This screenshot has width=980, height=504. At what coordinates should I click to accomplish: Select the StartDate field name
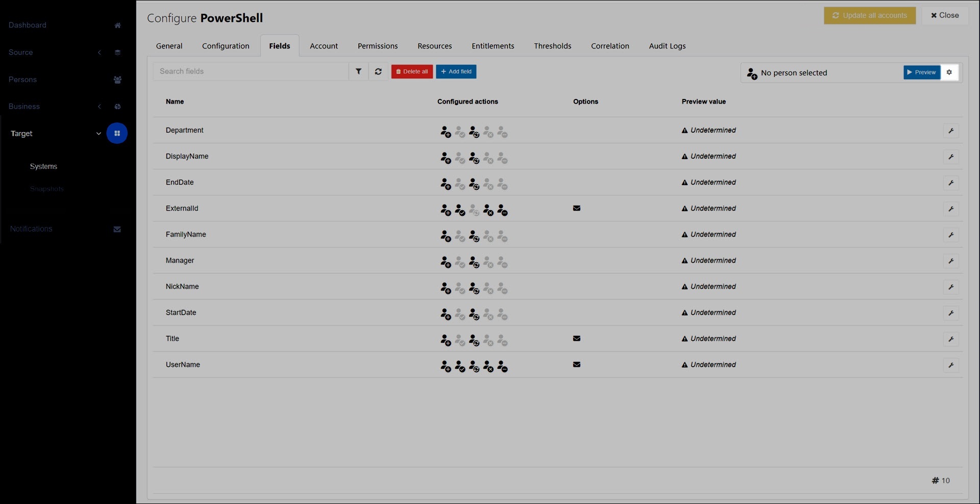181,312
